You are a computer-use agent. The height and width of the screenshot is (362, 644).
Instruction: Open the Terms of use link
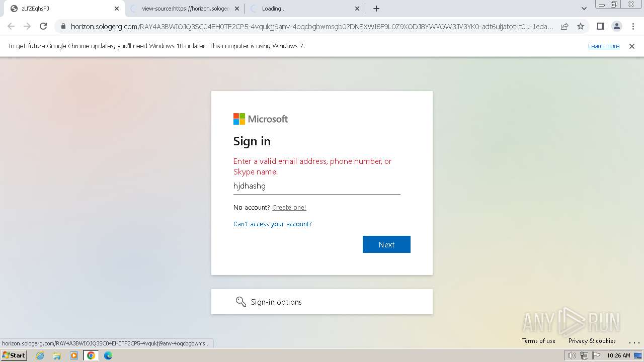click(539, 341)
